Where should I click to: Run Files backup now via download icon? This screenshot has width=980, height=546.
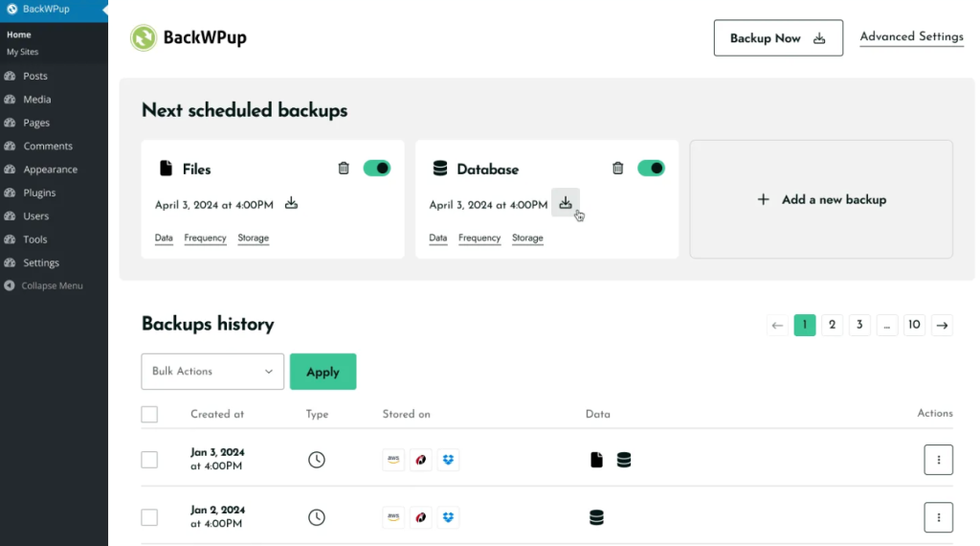point(291,203)
